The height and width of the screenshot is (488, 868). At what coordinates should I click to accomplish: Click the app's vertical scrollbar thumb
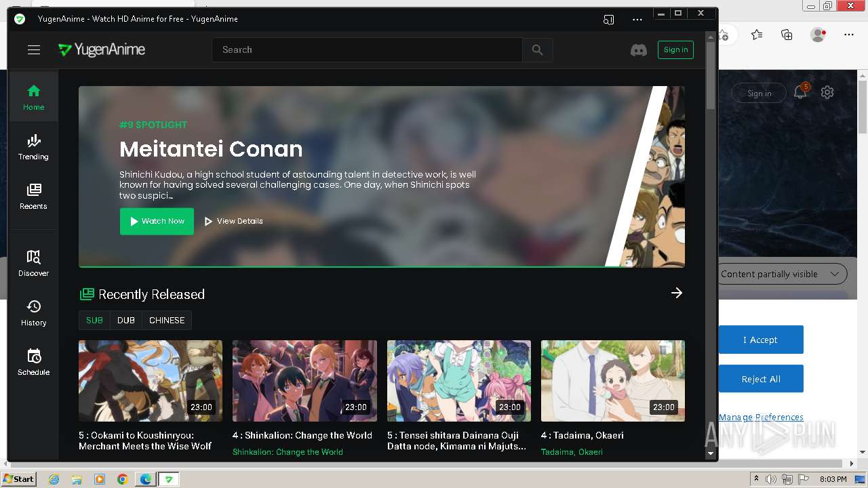point(711,75)
